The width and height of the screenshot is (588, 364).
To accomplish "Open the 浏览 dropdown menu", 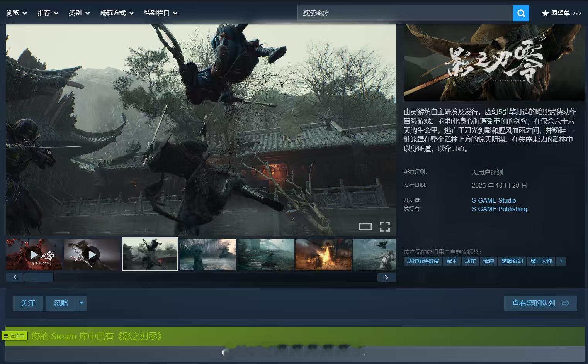I will pos(16,13).
